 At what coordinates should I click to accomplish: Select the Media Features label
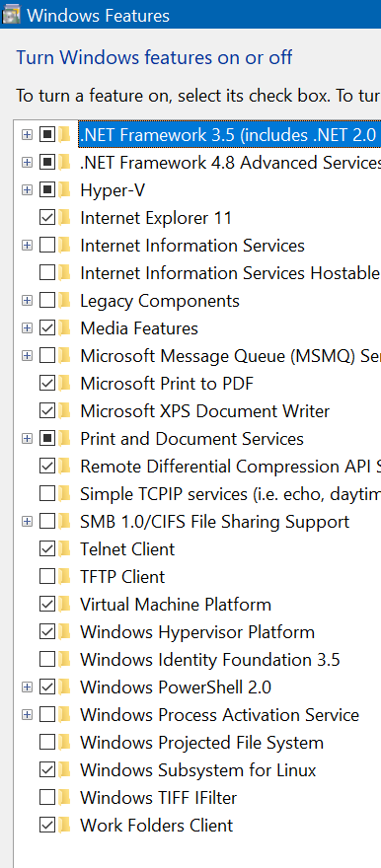(x=139, y=328)
